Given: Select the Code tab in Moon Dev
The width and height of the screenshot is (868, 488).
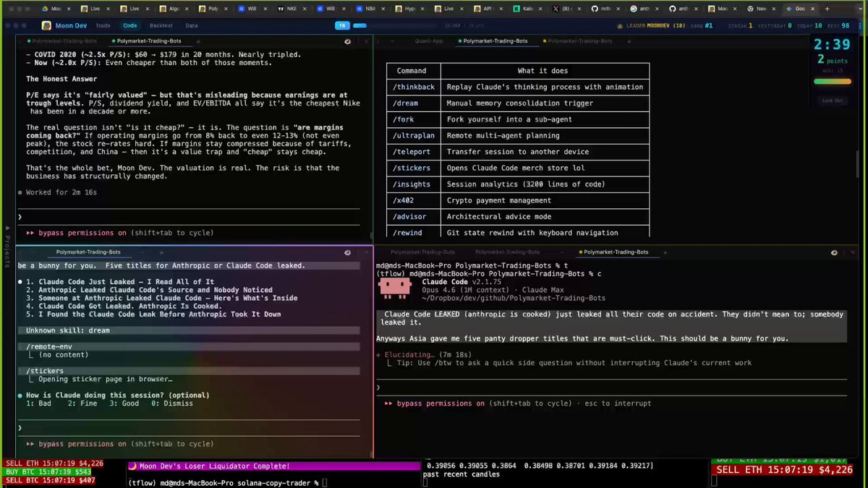Looking at the screenshot, I should coord(130,25).
